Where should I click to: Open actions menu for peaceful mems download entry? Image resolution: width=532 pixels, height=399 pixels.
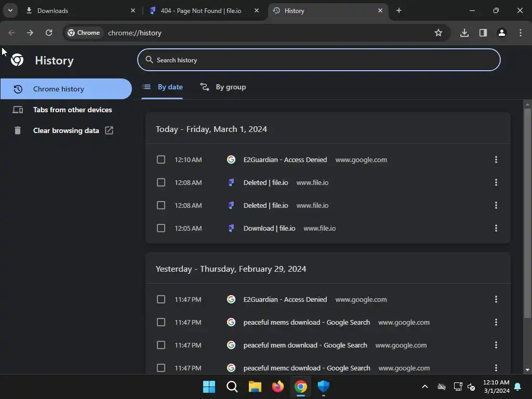pos(496,322)
